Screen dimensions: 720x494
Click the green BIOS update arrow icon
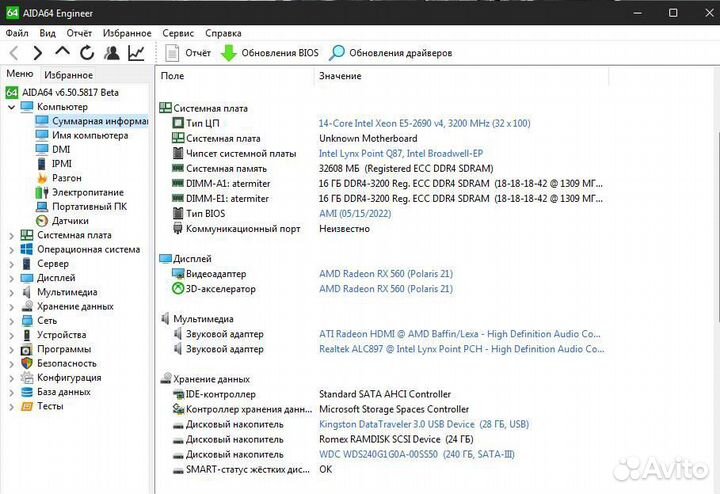coord(228,53)
